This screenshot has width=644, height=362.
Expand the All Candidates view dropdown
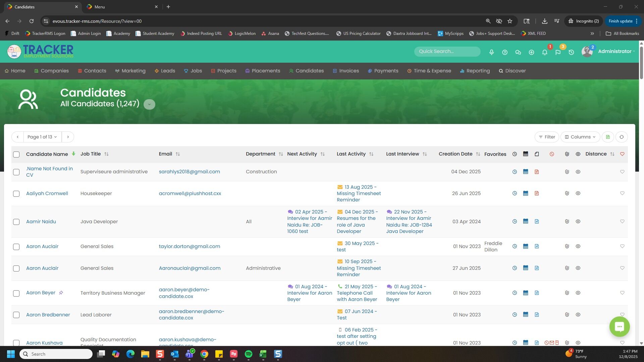tap(149, 104)
